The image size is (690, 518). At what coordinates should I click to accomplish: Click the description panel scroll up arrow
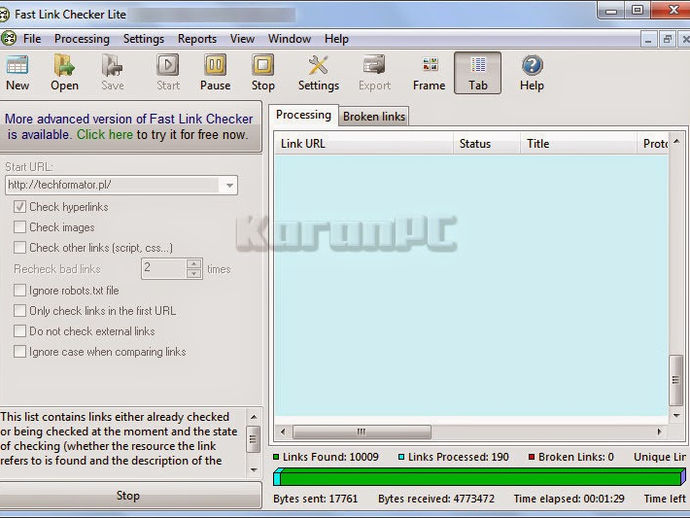(253, 416)
